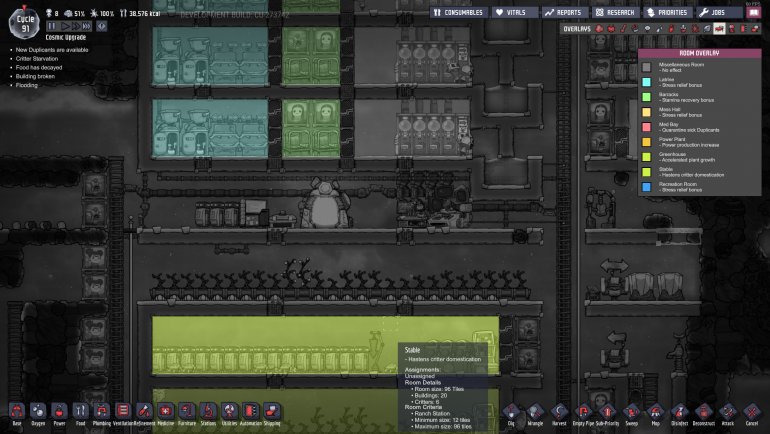
Task: Pick the Mop tool
Action: 655,410
